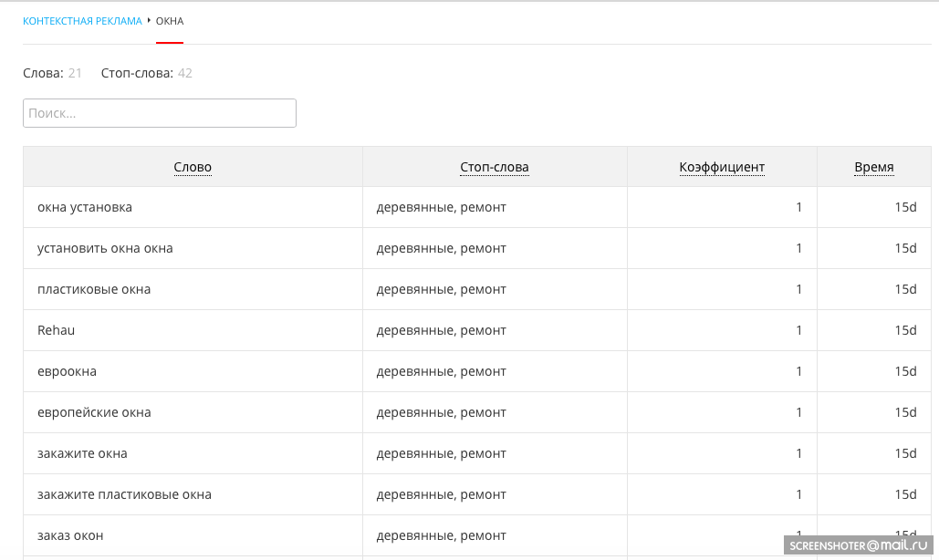Click the Rehau keyword row

click(x=57, y=330)
